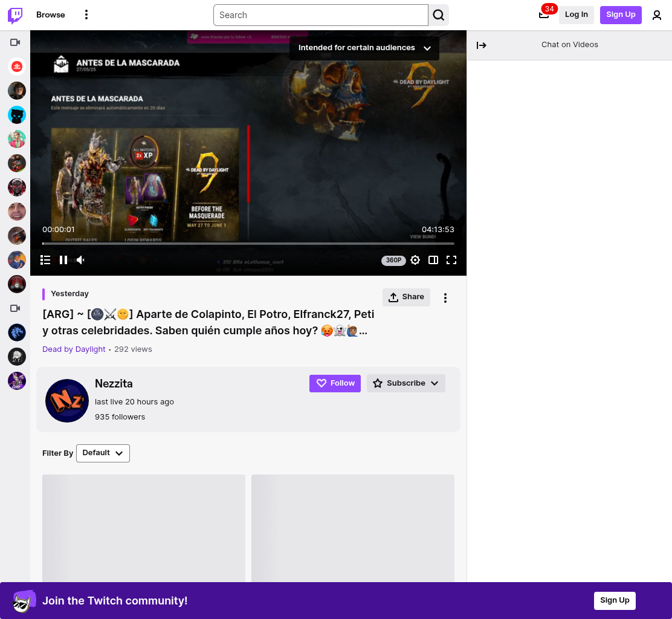Toggle theatre mode in player
672x619 pixels.
433,260
